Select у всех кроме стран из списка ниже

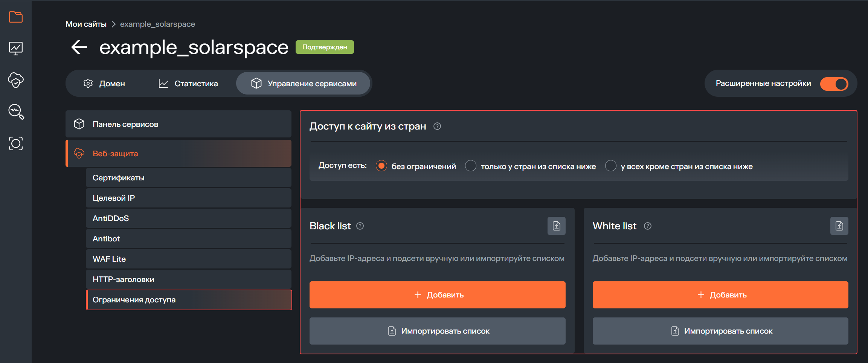610,166
